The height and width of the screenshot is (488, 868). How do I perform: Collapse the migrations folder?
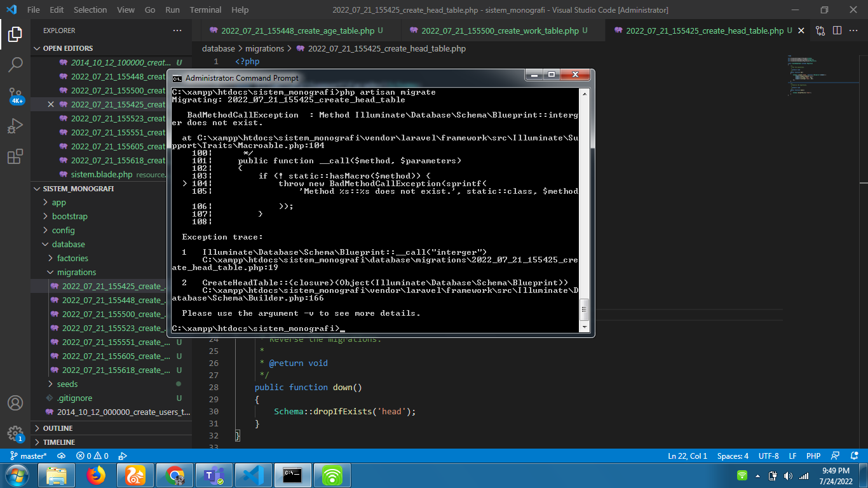pyautogui.click(x=77, y=272)
